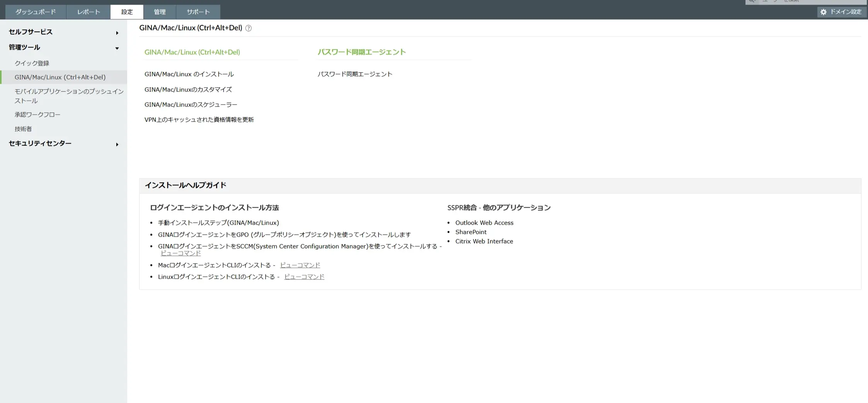Expand the セルフサービス section arrow
868x403 pixels.
point(117,33)
